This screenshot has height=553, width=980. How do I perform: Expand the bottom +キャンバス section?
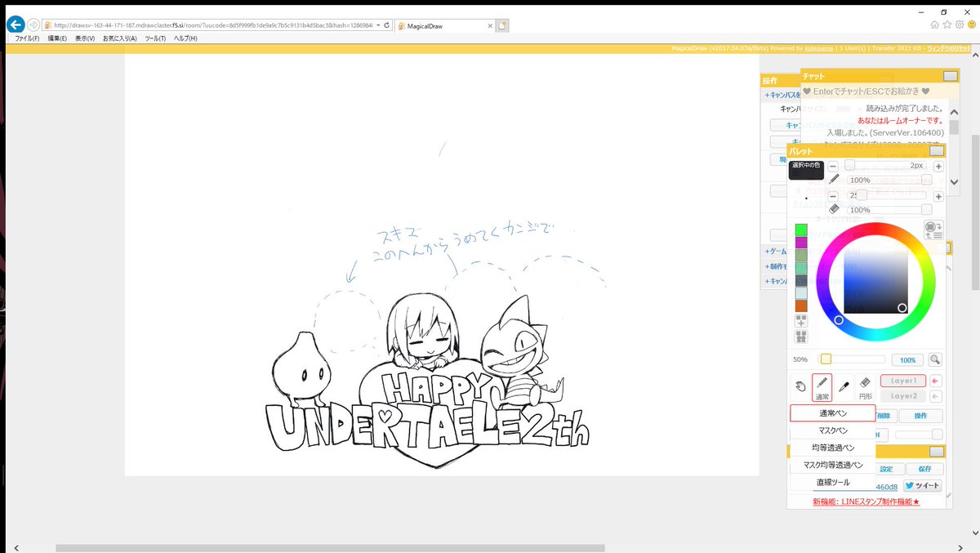click(776, 281)
